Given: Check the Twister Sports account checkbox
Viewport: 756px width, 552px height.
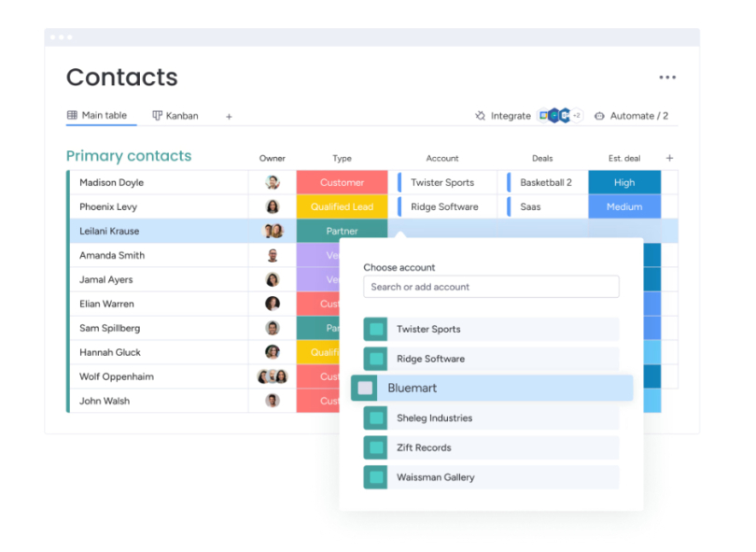Looking at the screenshot, I should pos(376,329).
